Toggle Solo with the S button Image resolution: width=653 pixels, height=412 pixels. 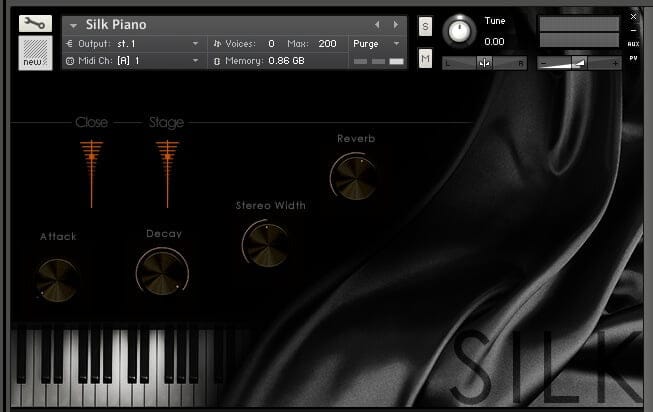tap(425, 26)
